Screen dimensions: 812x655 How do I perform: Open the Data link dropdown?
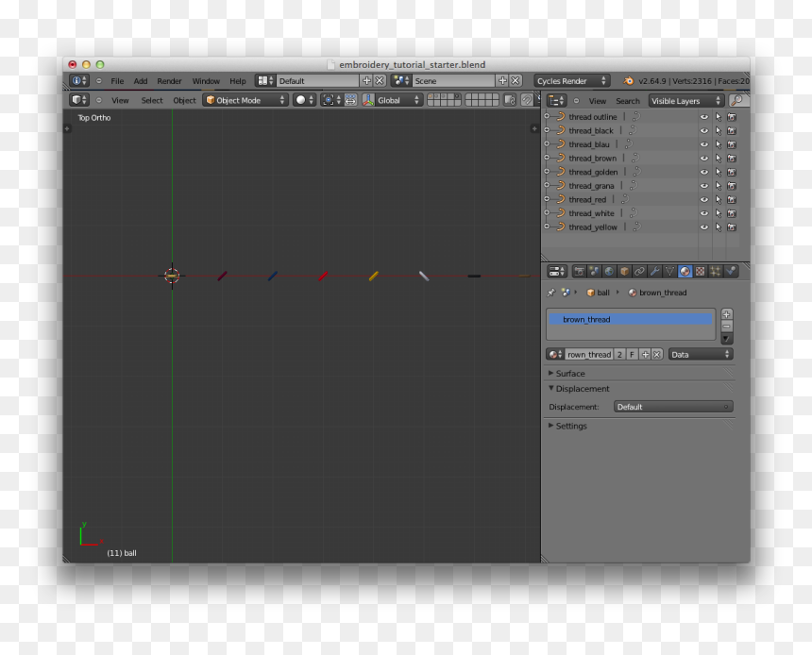(x=701, y=355)
